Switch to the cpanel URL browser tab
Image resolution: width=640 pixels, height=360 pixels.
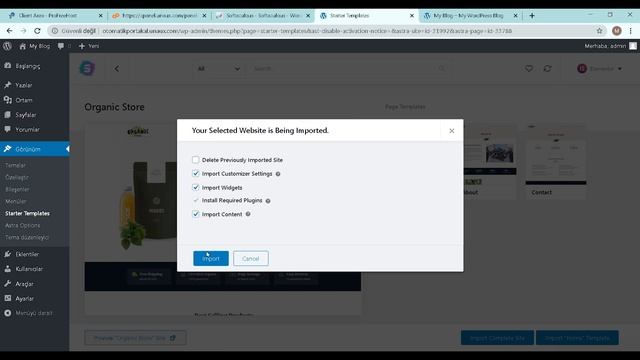click(x=159, y=16)
